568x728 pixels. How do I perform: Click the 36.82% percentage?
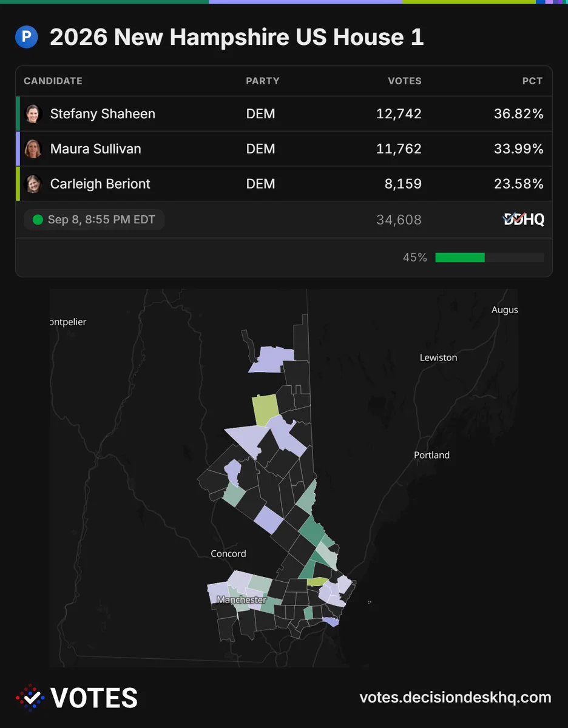[519, 114]
